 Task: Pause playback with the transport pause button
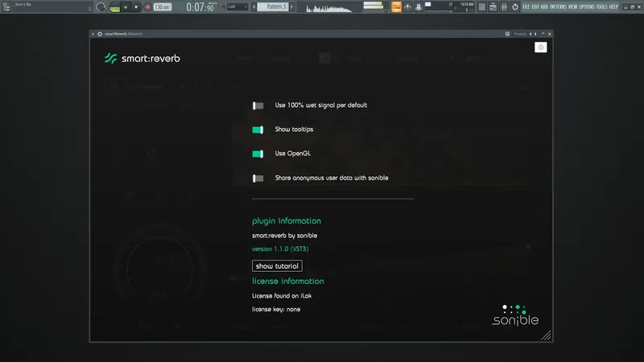pyautogui.click(x=126, y=7)
